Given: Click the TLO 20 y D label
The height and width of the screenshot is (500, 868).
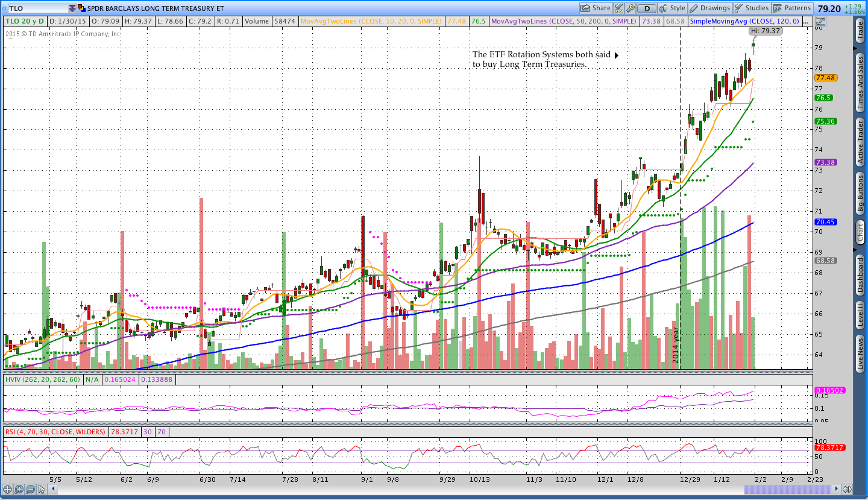Looking at the screenshot, I should (25, 21).
